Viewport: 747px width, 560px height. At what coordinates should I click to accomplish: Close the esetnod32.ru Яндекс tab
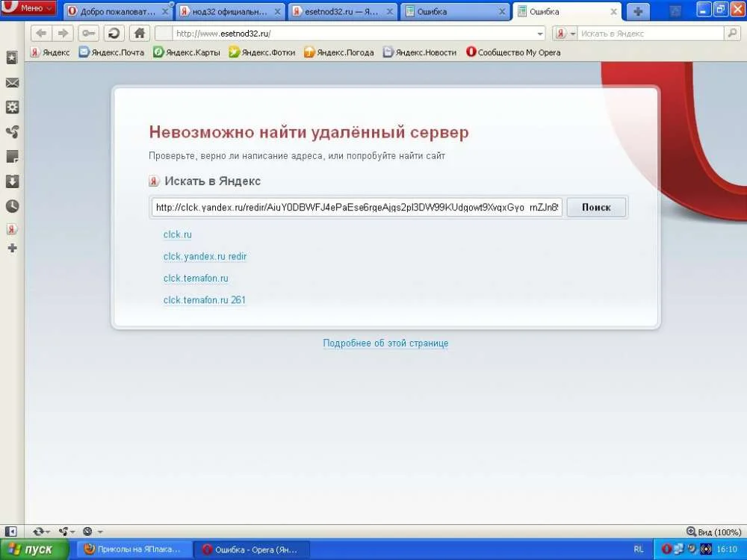390,11
